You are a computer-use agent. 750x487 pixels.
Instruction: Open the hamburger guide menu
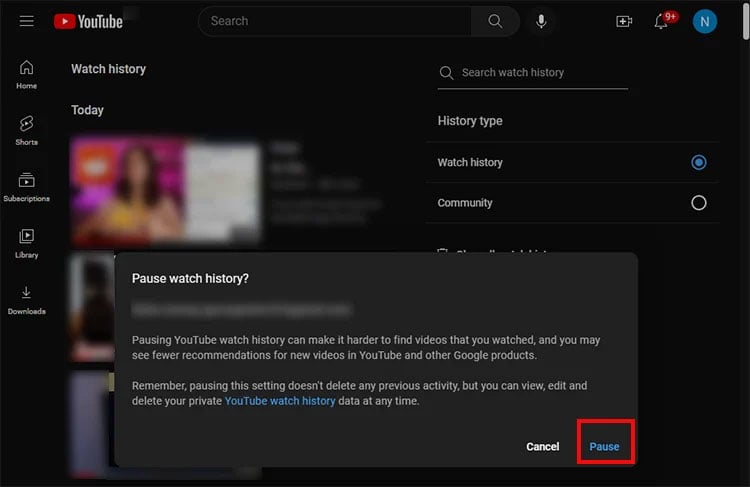click(x=27, y=21)
